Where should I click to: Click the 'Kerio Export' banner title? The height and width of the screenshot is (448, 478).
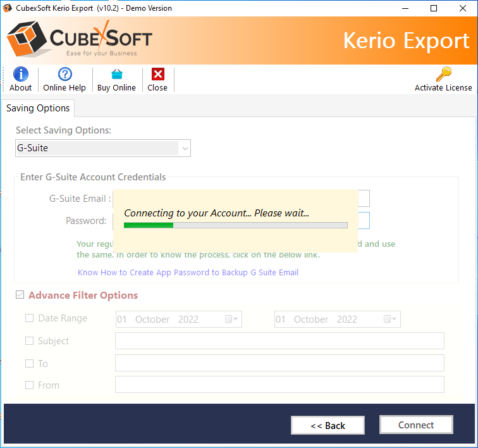[406, 40]
